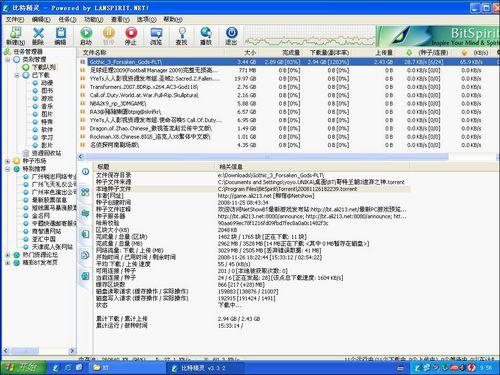
Task: Open the 任务(J) menu
Action: coord(67,19)
